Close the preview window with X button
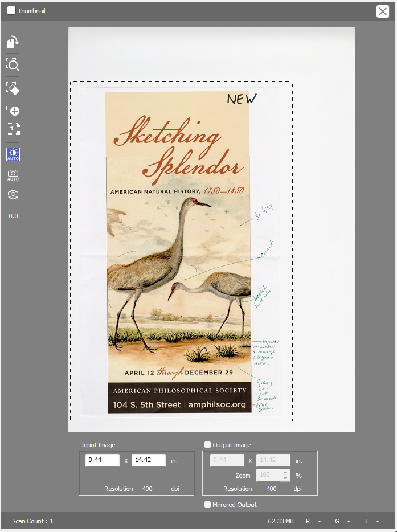This screenshot has height=532, width=397. pos(383,11)
